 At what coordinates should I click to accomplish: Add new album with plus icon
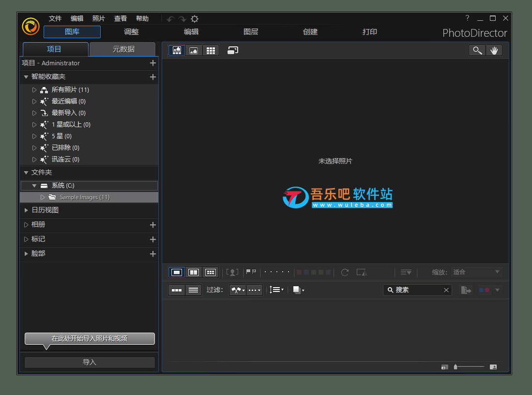pyautogui.click(x=153, y=225)
